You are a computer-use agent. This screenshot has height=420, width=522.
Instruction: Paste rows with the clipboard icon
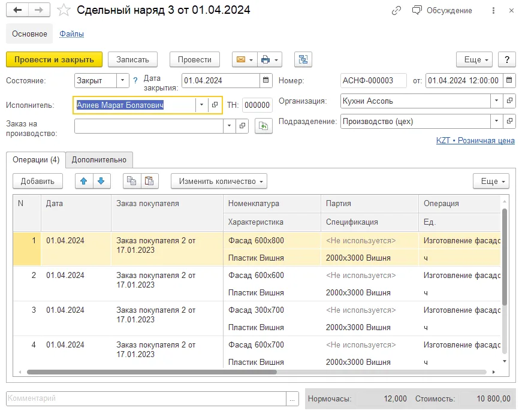[x=149, y=181]
